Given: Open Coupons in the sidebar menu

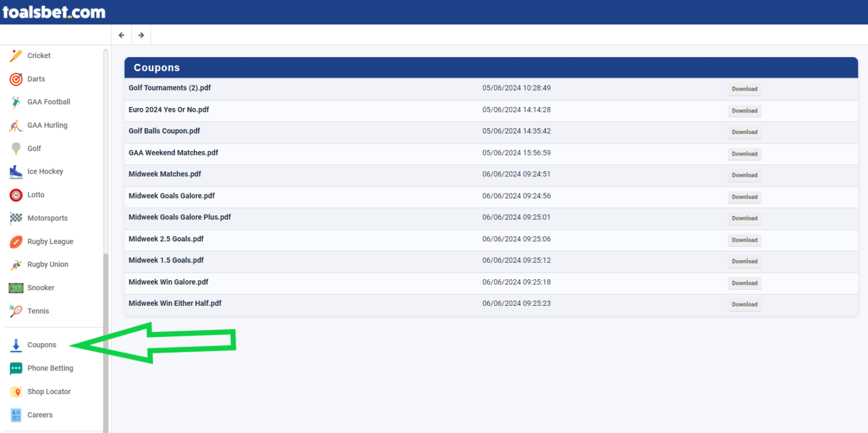Looking at the screenshot, I should click(x=42, y=345).
